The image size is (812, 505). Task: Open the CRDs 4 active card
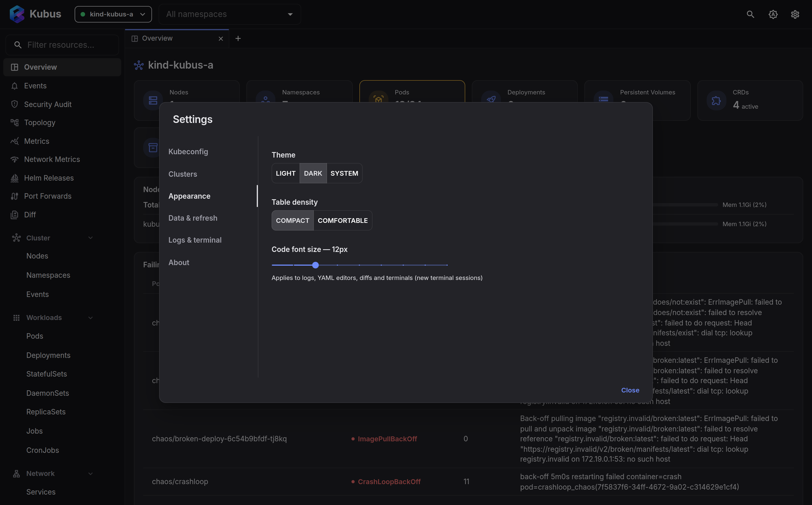pyautogui.click(x=750, y=100)
